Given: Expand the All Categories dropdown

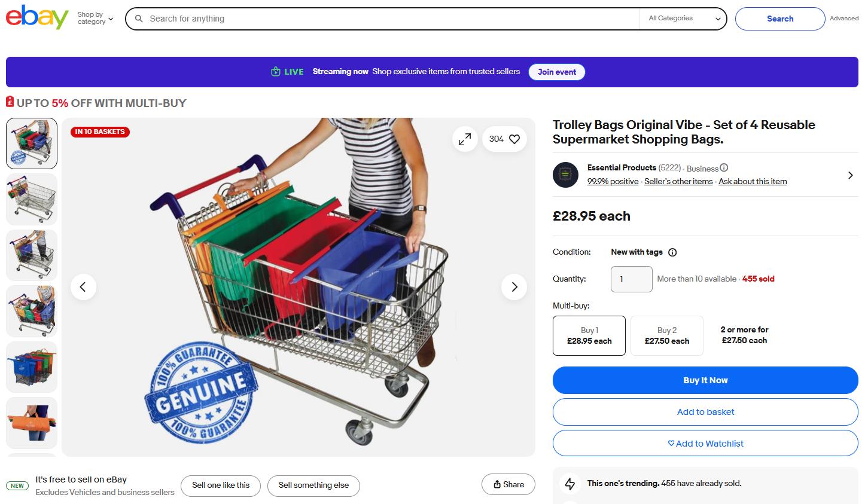Looking at the screenshot, I should coord(684,19).
